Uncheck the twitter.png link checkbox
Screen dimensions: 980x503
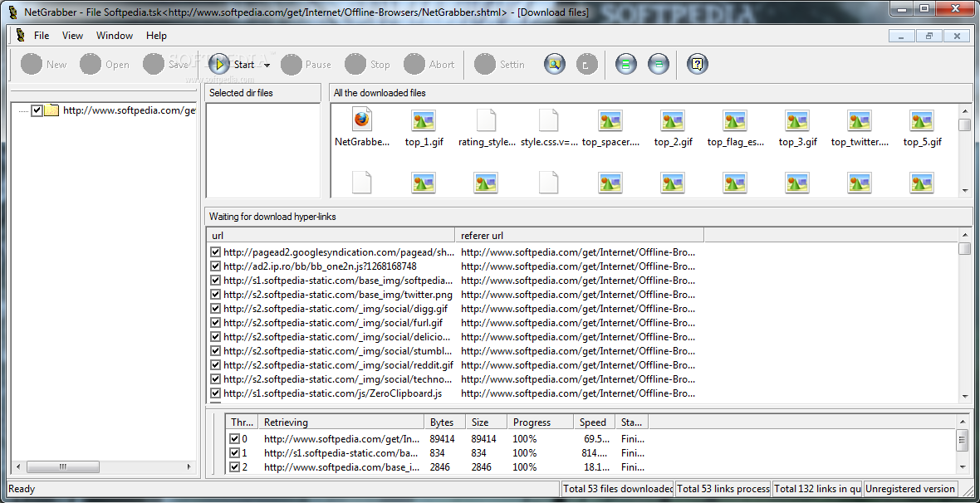[x=216, y=295]
